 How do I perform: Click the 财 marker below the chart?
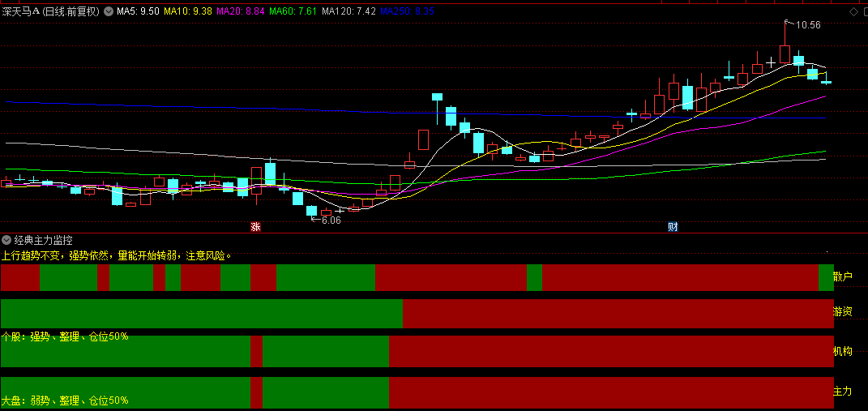coord(673,226)
